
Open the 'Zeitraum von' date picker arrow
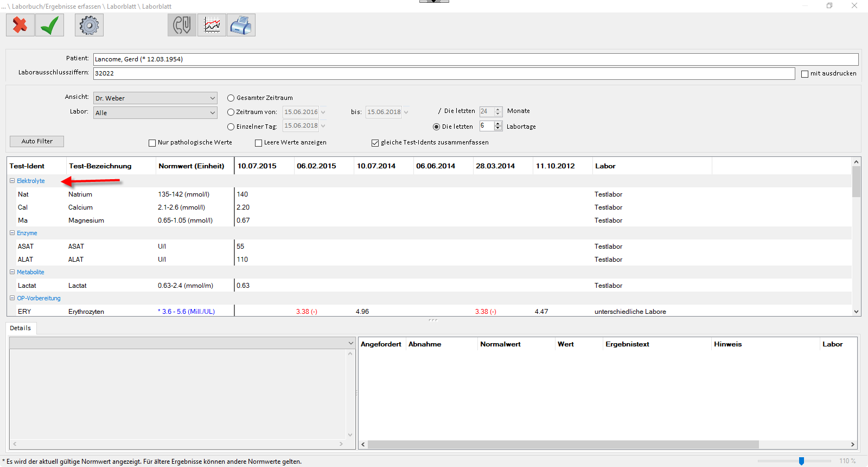323,112
